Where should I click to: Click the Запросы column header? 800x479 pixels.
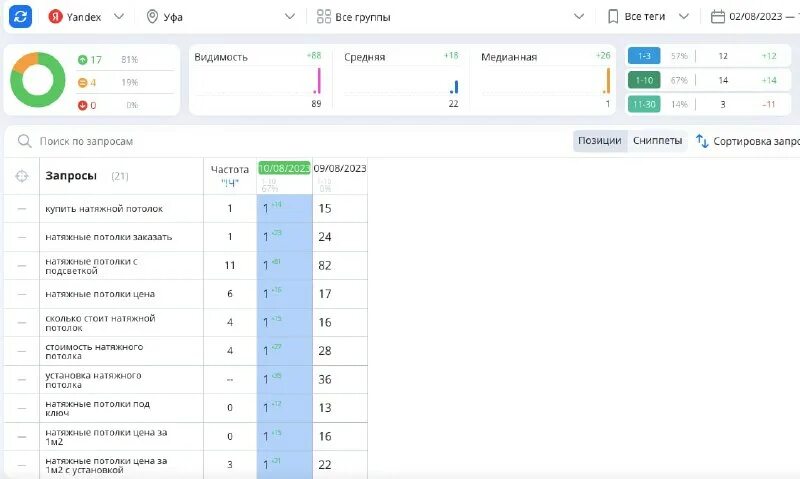71,175
